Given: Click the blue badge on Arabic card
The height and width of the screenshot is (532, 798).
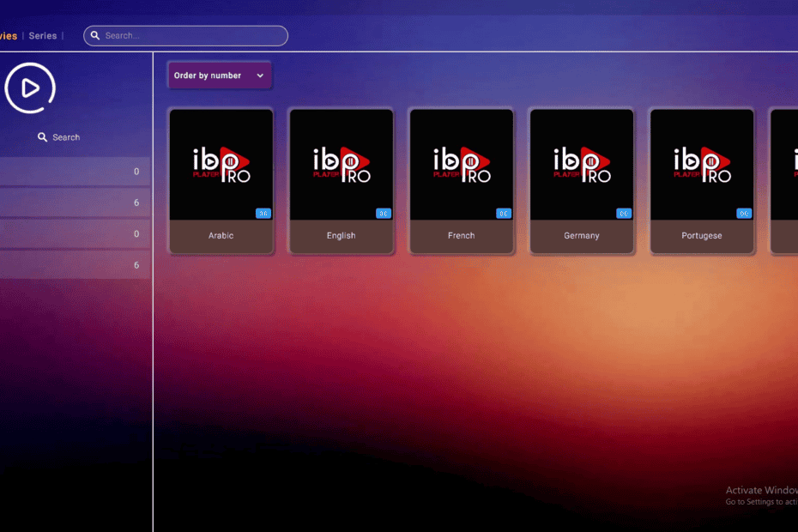Looking at the screenshot, I should [x=263, y=214].
